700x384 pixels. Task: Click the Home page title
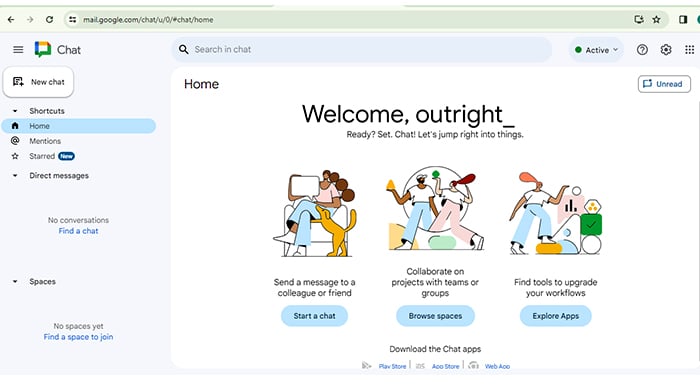pyautogui.click(x=201, y=84)
